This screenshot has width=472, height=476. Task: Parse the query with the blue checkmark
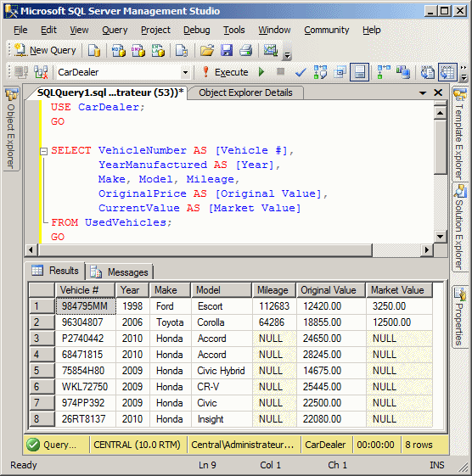[x=300, y=72]
